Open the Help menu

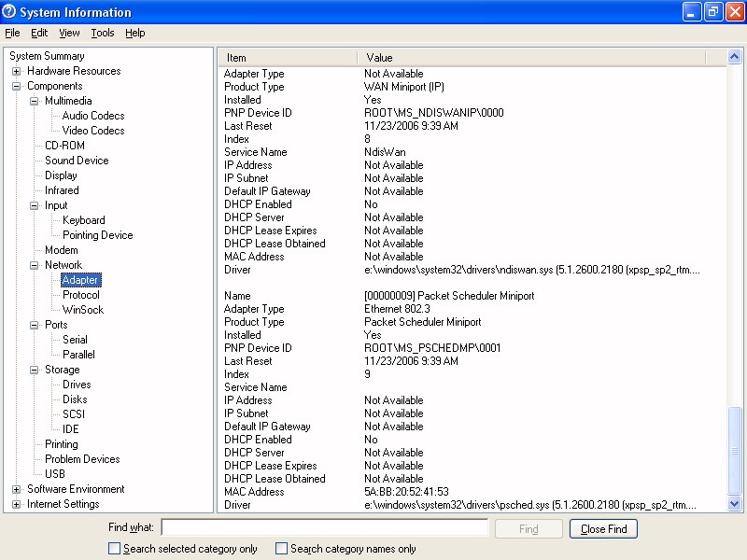[135, 33]
